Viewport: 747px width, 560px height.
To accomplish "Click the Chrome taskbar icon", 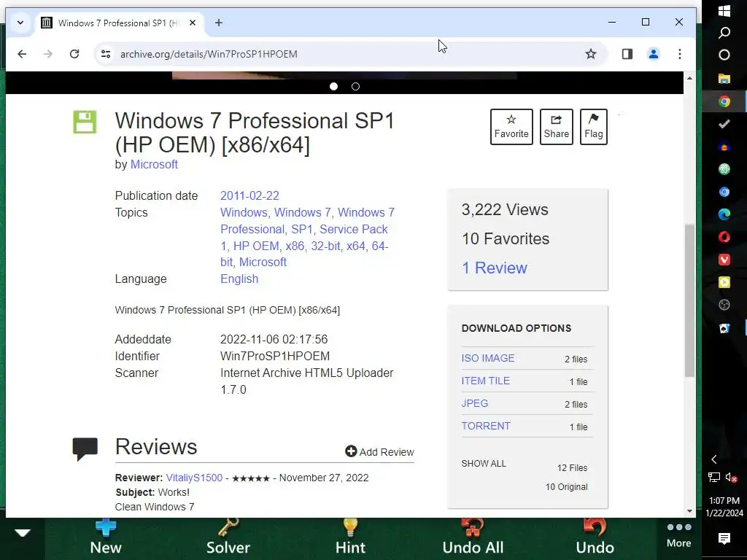I will click(x=724, y=101).
